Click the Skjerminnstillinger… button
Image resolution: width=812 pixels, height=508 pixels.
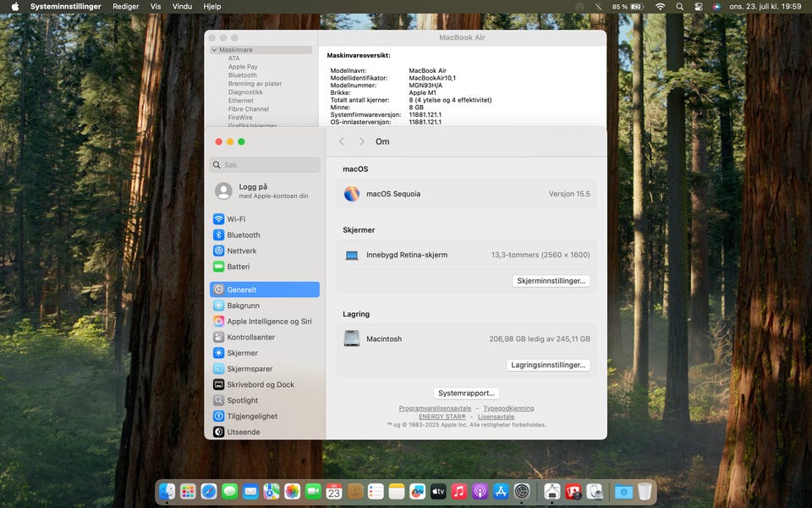[x=551, y=280]
